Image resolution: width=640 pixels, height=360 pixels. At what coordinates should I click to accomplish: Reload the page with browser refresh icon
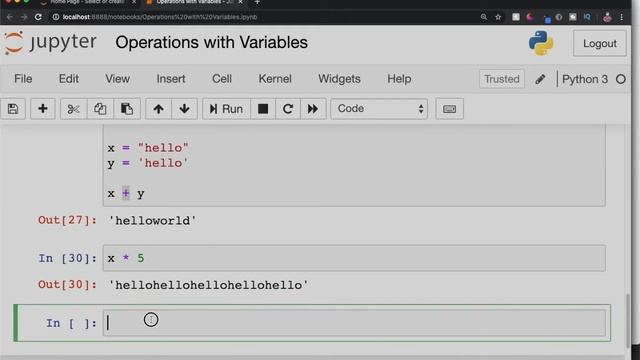[x=38, y=17]
